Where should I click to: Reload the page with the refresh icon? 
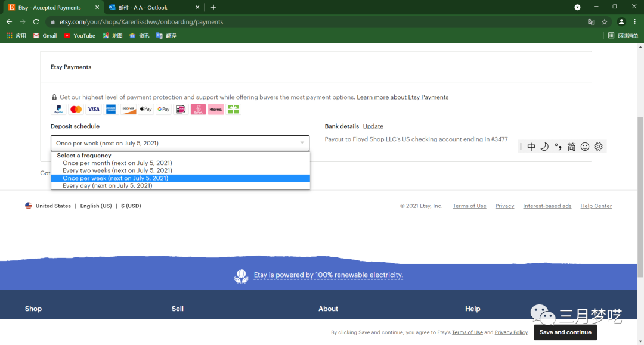tap(36, 22)
